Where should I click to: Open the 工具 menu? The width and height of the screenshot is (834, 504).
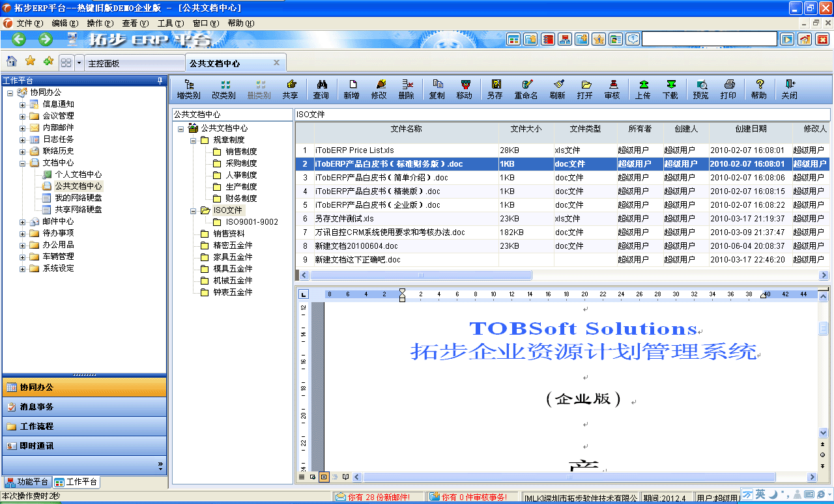169,23
